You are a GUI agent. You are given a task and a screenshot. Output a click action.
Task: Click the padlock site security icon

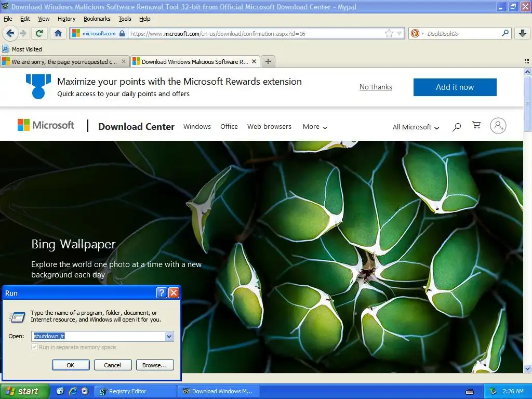(122, 33)
